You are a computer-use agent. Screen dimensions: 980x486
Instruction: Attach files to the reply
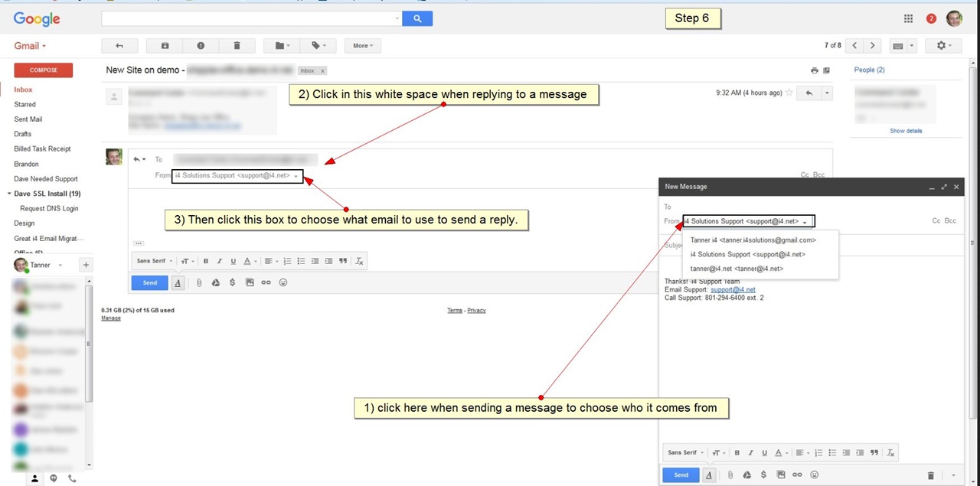[x=198, y=282]
